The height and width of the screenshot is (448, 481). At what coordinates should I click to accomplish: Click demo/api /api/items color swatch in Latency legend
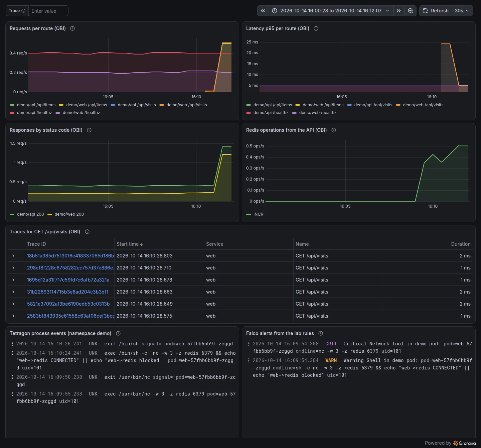pyautogui.click(x=249, y=105)
